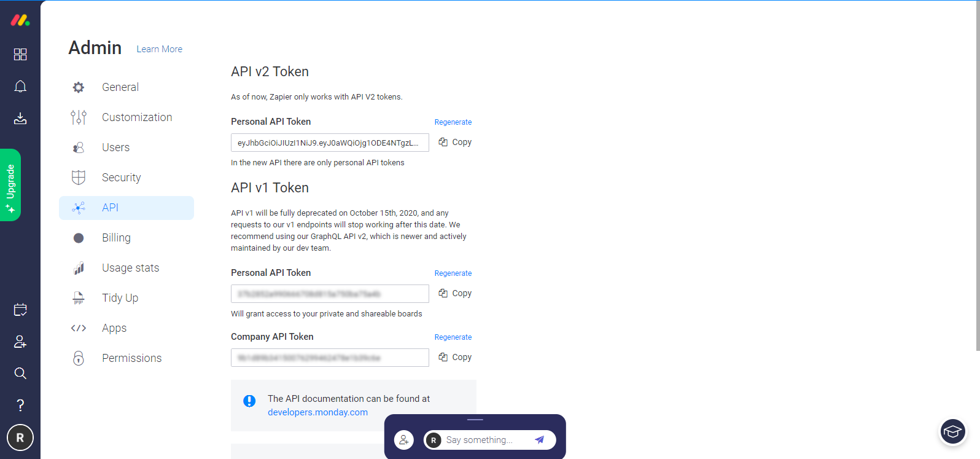Click the Users people icon

coord(79,147)
